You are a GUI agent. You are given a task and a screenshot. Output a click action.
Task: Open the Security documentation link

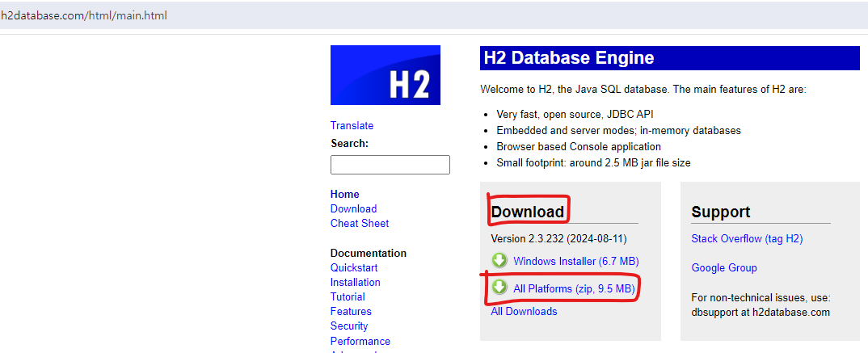[x=349, y=326]
